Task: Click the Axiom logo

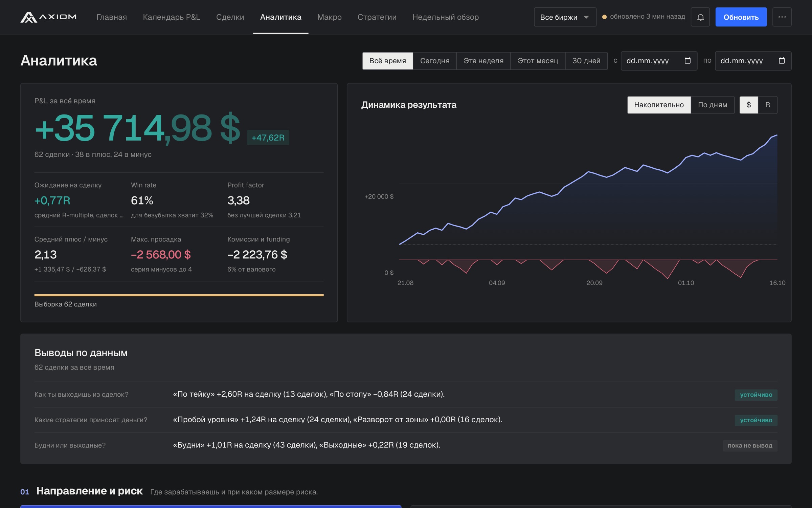Action: pyautogui.click(x=48, y=17)
